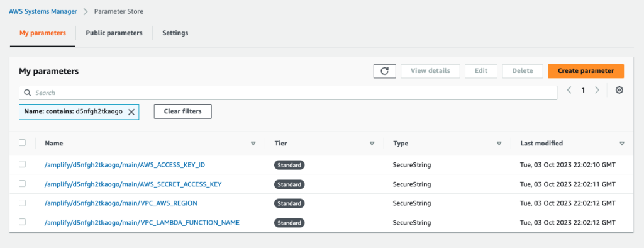644x248 pixels.
Task: Remove the d5nfgh2tkaogo name filter
Action: click(x=131, y=112)
